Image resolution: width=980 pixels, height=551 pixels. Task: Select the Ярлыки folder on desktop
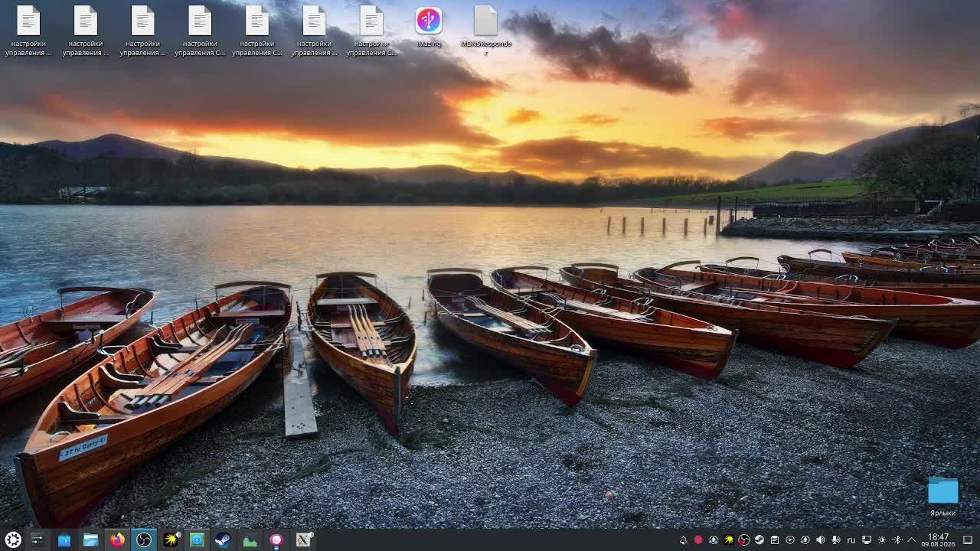(943, 496)
